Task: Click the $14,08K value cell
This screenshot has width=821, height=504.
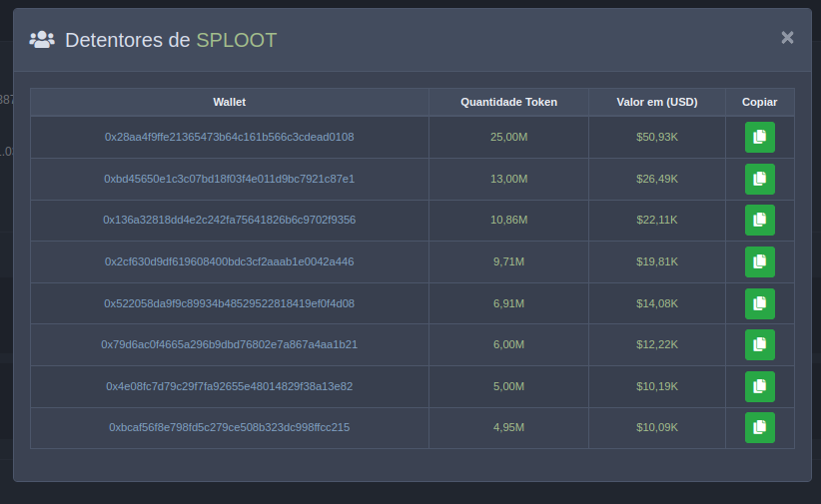Action: click(x=657, y=303)
